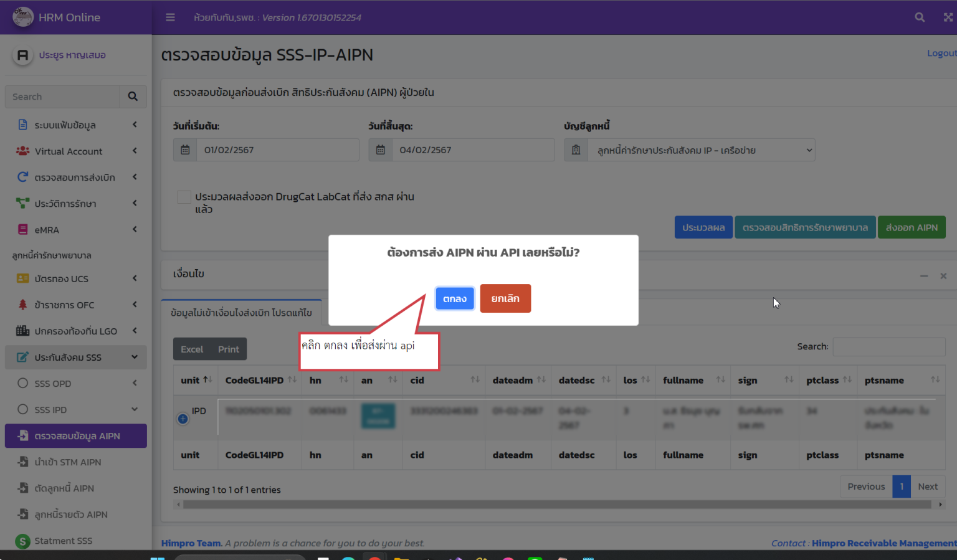Open the calendar icon for วันที่สิ้นสุด
957x560 pixels.
point(380,149)
